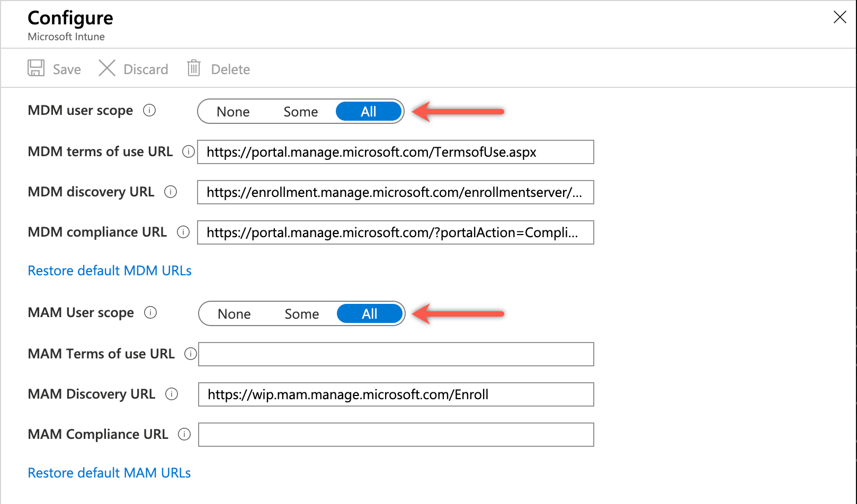Click Restore default MAM URLs

109,472
